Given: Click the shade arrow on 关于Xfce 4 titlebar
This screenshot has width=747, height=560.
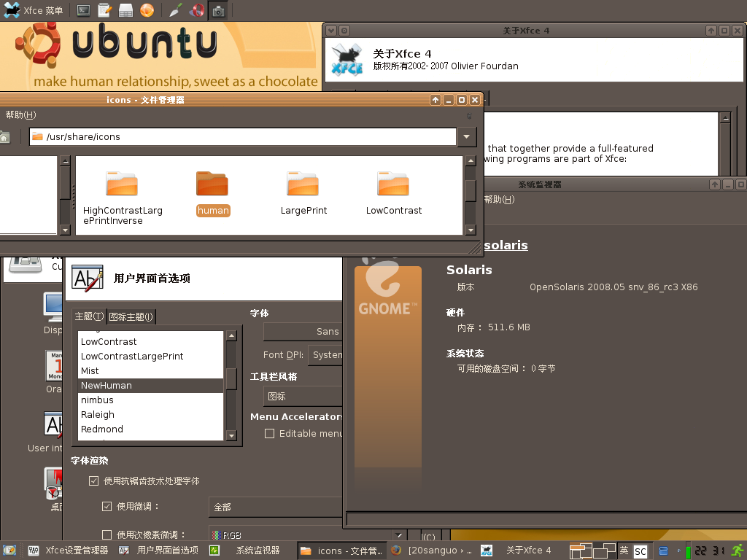Looking at the screenshot, I should click(x=711, y=31).
